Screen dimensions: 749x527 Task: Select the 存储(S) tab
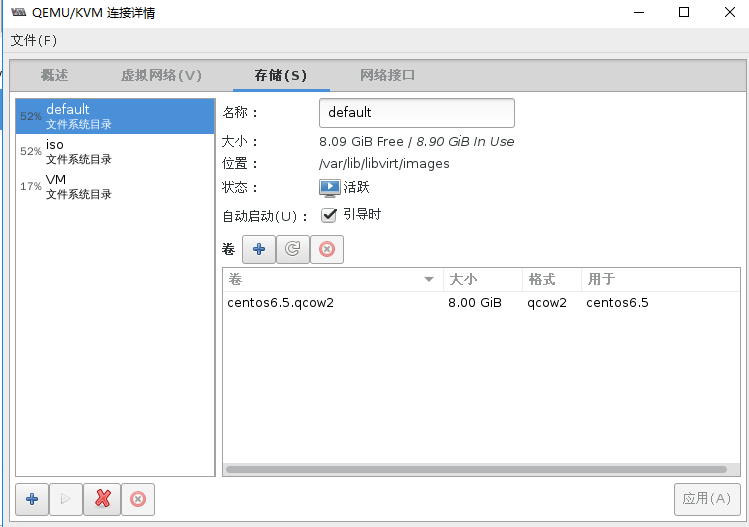[281, 75]
